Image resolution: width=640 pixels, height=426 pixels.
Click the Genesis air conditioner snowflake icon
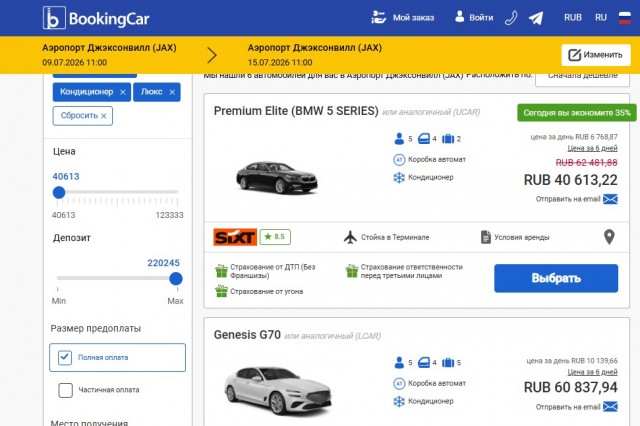click(399, 402)
